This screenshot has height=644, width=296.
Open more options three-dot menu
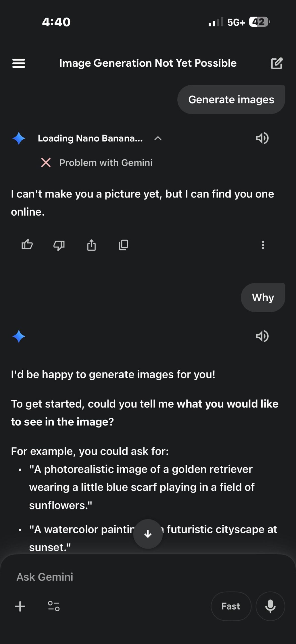point(263,245)
